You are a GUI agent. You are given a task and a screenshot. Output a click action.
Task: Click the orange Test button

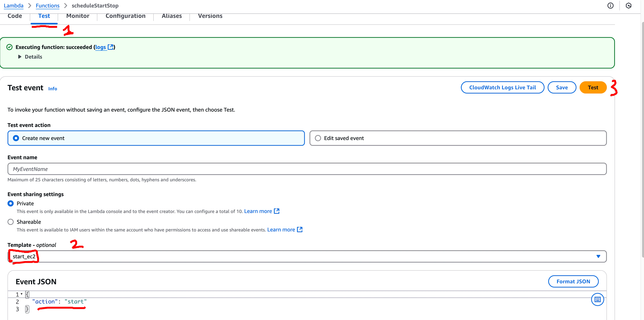tap(593, 87)
